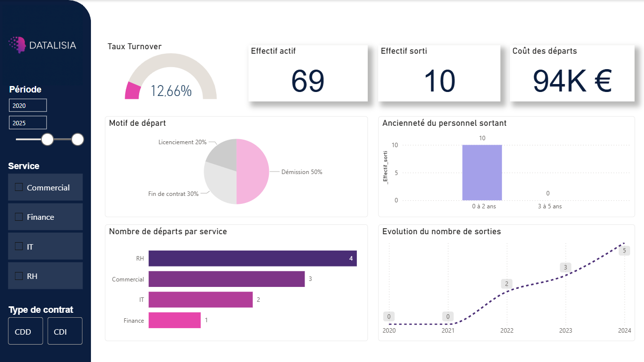Viewport: 644px width, 362px height.
Task: Select the Démission slice in pie chart
Action: [x=253, y=172]
